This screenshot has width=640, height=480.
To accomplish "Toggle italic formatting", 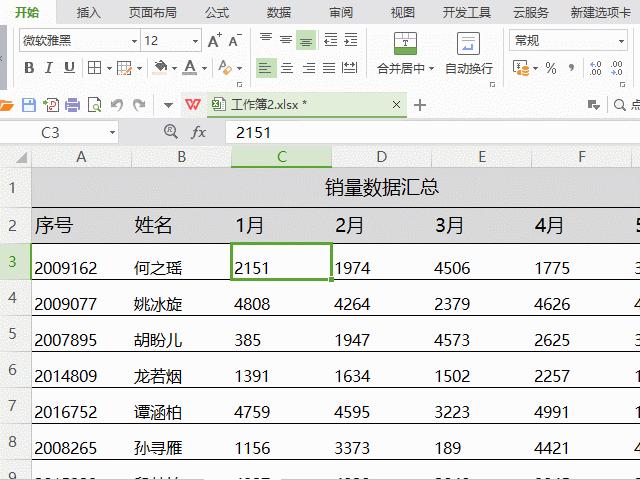I will (x=49, y=68).
